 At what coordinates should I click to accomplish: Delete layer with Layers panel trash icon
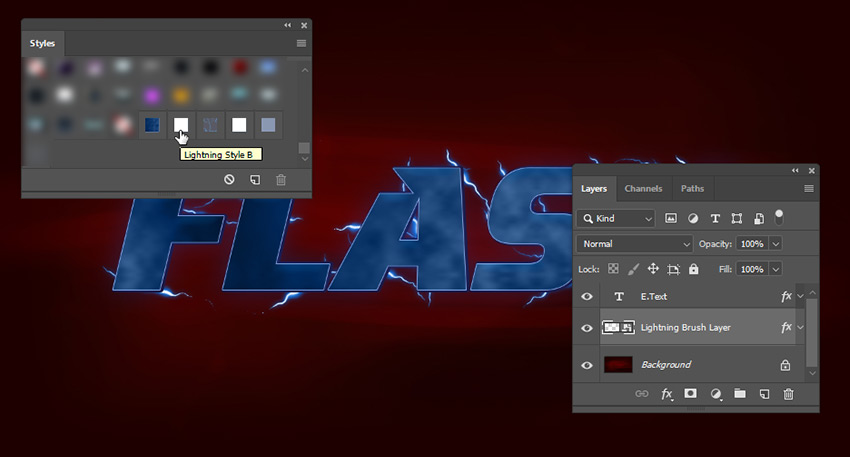(788, 394)
